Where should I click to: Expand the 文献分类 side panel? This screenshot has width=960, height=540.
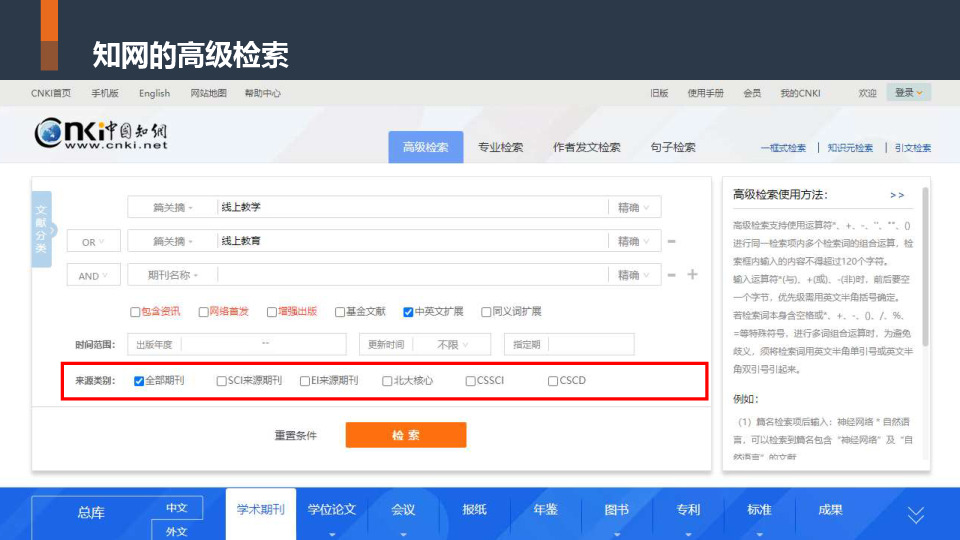tap(42, 230)
